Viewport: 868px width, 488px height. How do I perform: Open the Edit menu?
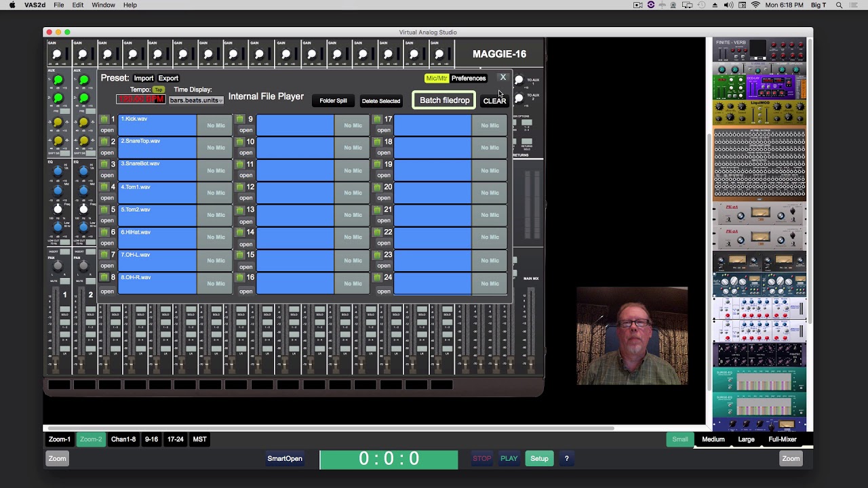(x=78, y=5)
